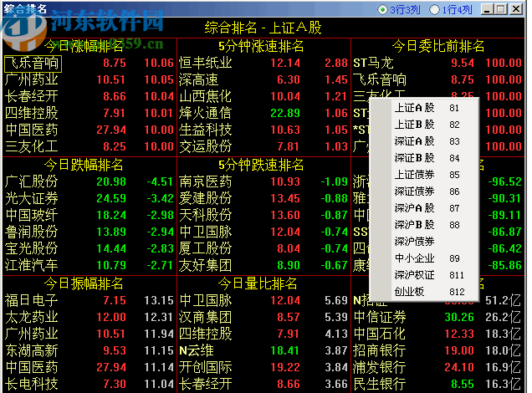Select 爱建股份 stock row
This screenshot has width=532, height=393.
pyautogui.click(x=263, y=199)
